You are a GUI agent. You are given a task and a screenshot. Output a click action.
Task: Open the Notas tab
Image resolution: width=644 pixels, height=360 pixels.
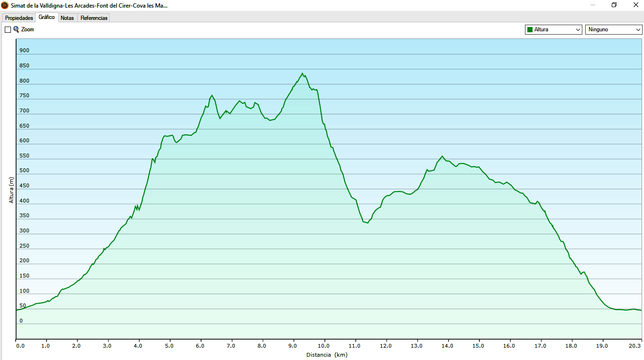67,18
